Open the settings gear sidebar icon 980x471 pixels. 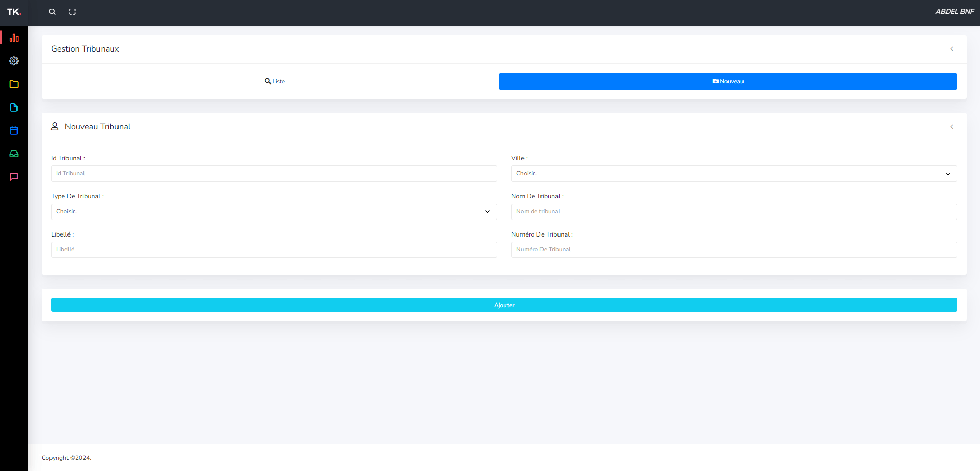14,61
